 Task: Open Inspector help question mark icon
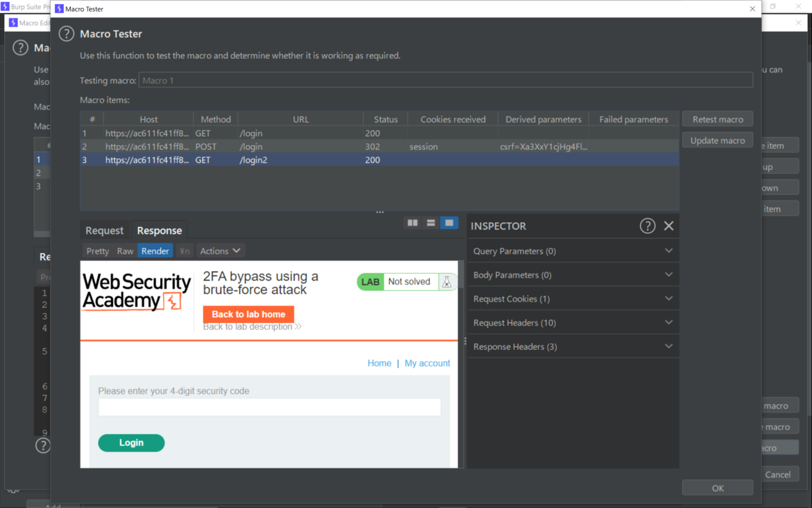pyautogui.click(x=648, y=226)
